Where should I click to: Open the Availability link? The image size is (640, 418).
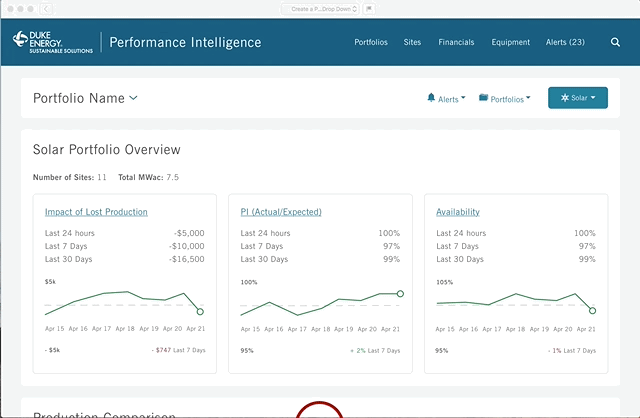click(458, 212)
